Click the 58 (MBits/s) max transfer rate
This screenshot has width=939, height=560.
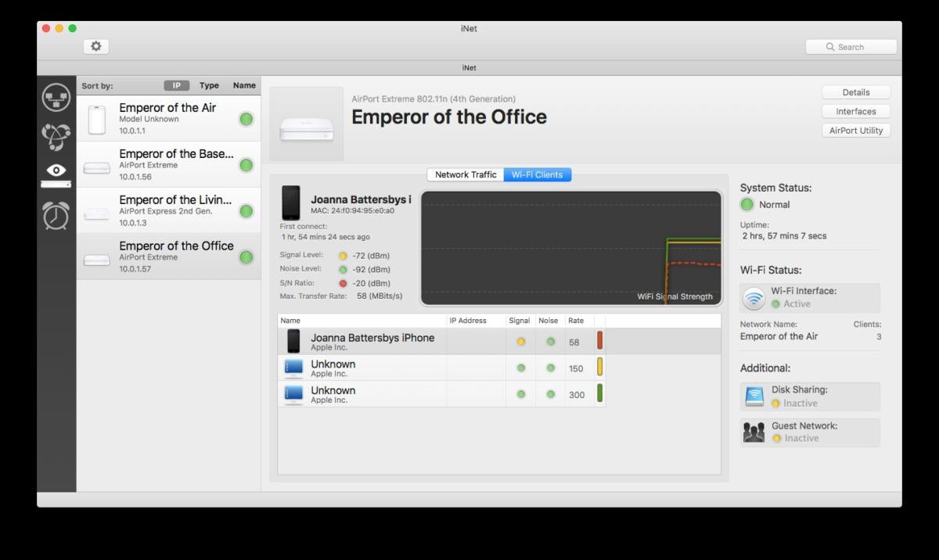coord(380,296)
